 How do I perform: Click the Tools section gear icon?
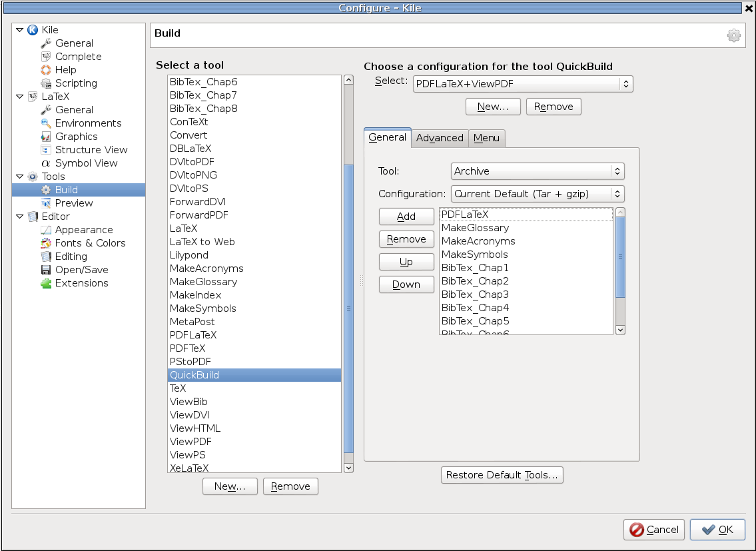pyautogui.click(x=32, y=177)
